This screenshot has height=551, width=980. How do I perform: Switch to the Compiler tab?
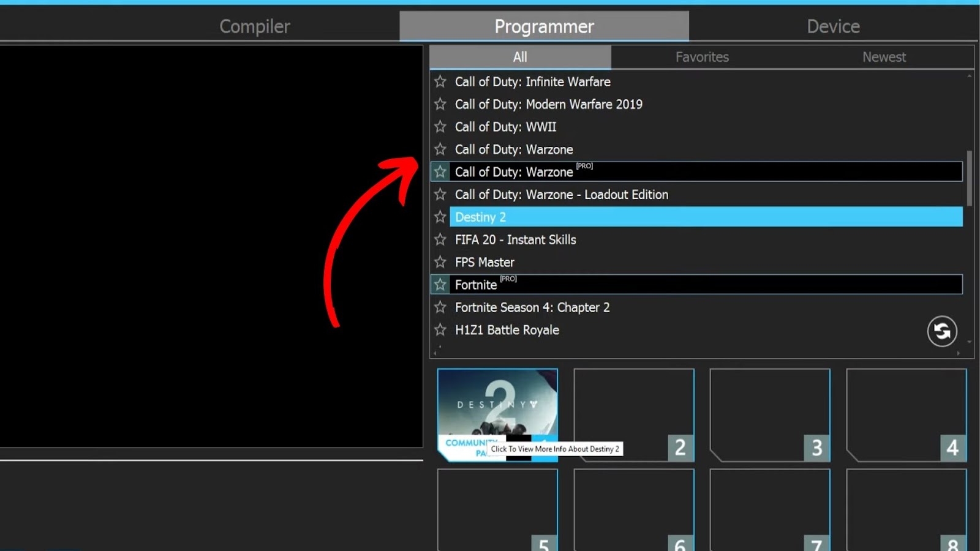(255, 26)
